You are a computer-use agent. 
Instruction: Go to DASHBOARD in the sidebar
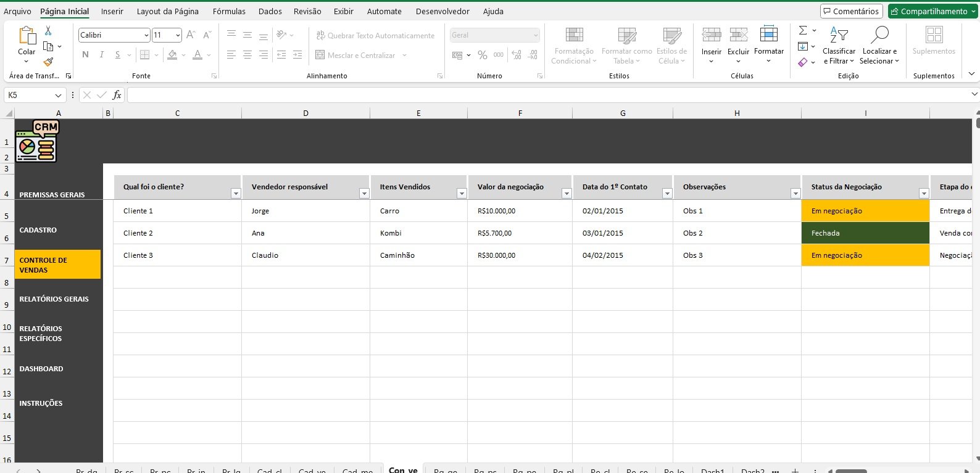point(41,369)
